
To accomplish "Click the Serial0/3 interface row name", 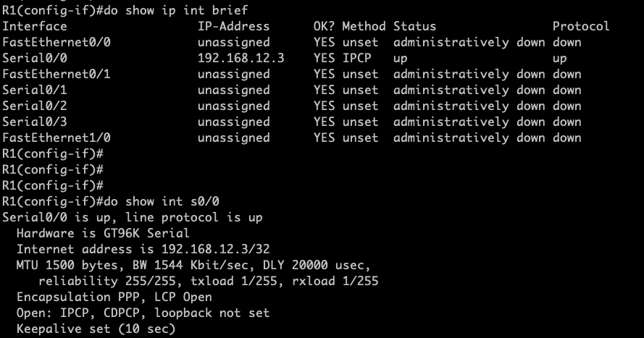I will (x=30, y=122).
